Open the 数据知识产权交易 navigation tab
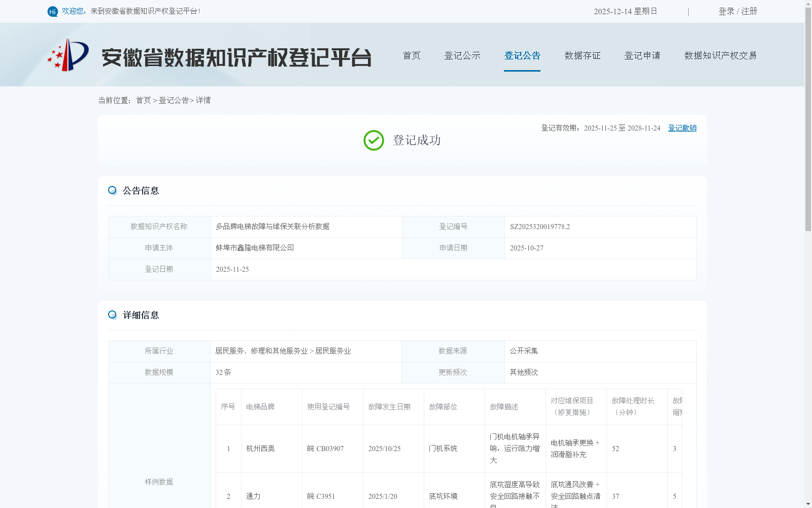 721,55
